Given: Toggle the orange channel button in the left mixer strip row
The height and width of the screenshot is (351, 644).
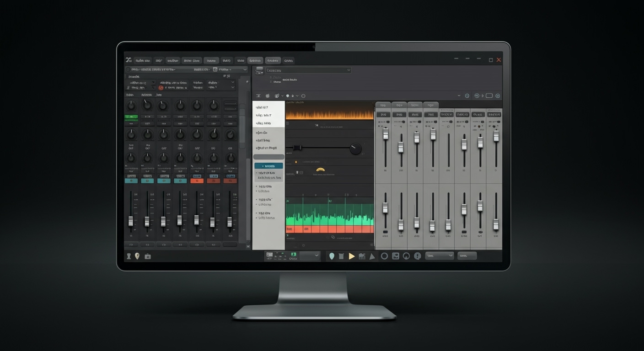Looking at the screenshot, I should [197, 181].
